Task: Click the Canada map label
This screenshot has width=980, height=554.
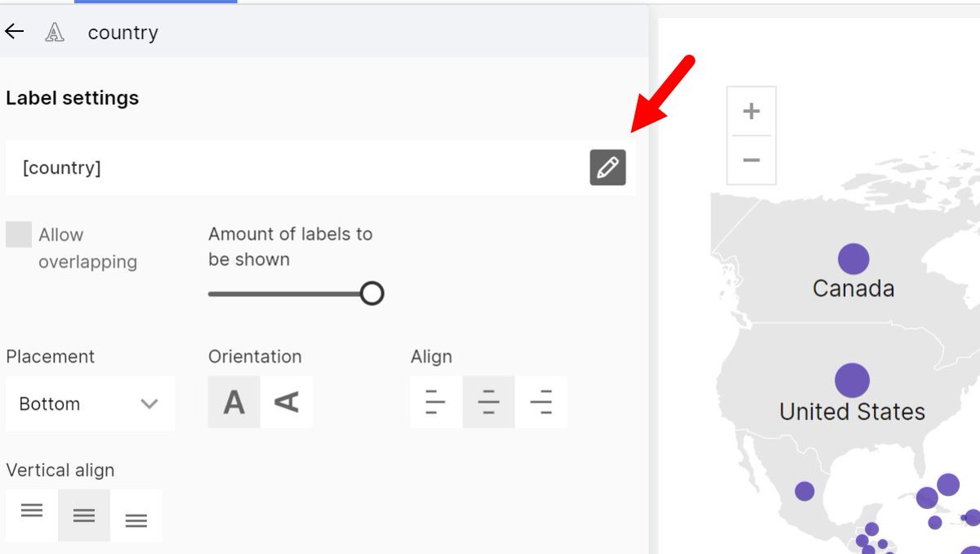Action: (x=853, y=288)
